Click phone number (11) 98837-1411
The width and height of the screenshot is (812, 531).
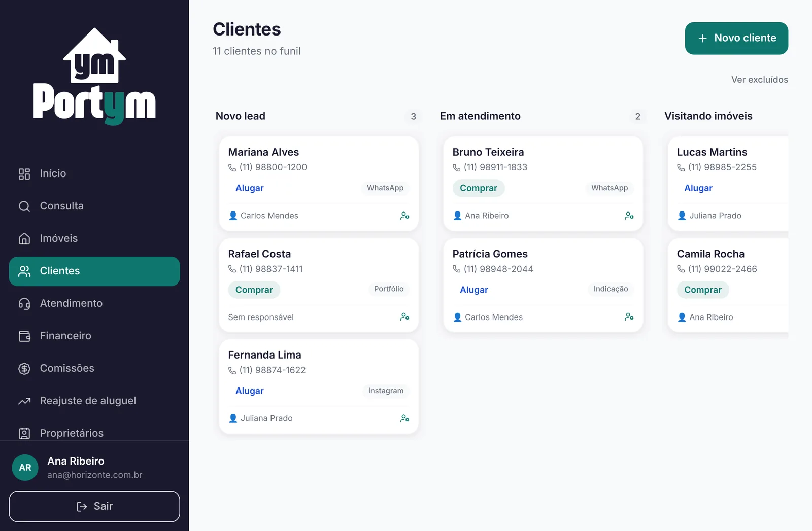[271, 269]
